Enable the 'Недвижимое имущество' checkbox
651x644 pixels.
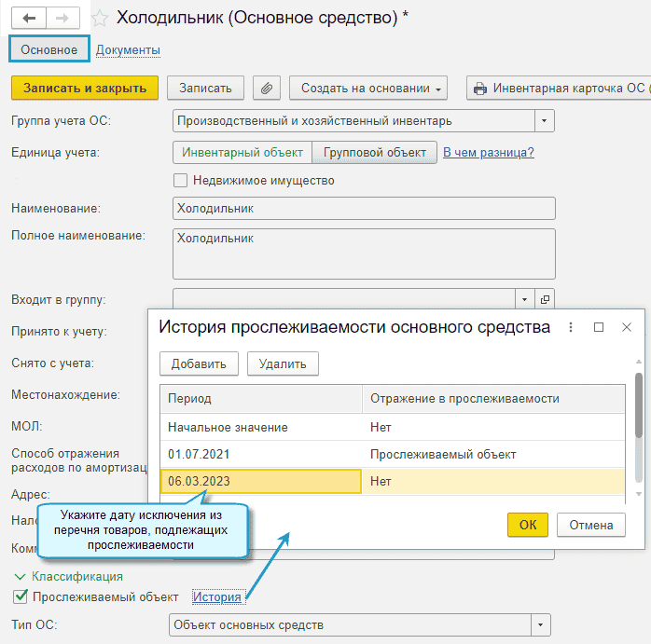[x=182, y=181]
